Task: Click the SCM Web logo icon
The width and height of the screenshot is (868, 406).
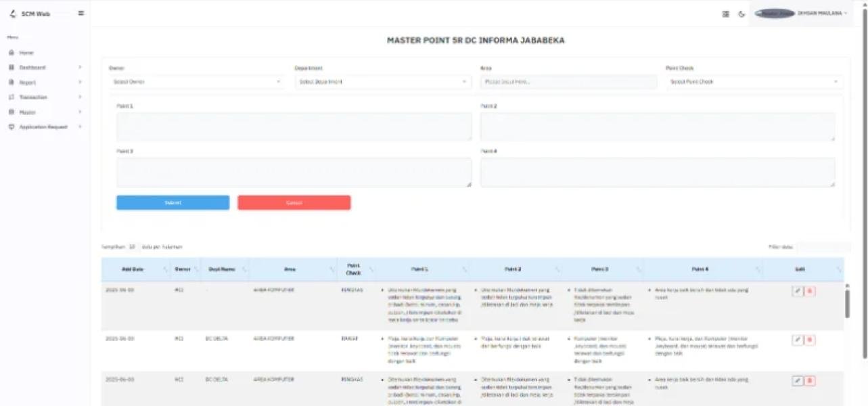Action: 13,14
